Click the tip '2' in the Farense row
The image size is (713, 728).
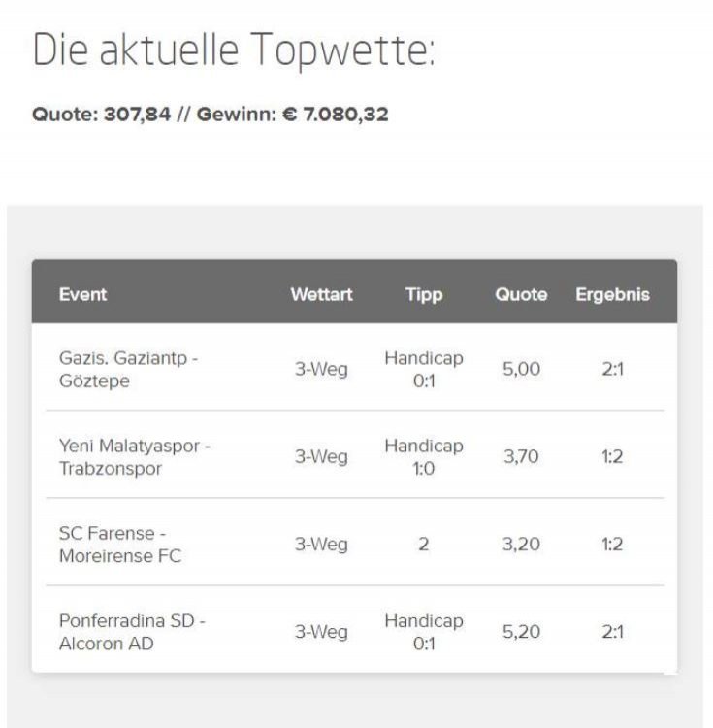(x=424, y=545)
